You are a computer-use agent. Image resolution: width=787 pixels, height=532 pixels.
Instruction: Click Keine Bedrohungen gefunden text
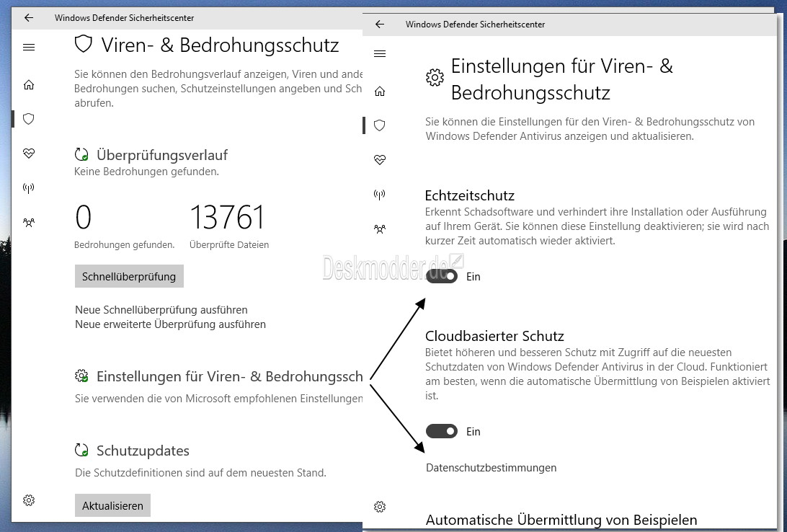(x=146, y=172)
